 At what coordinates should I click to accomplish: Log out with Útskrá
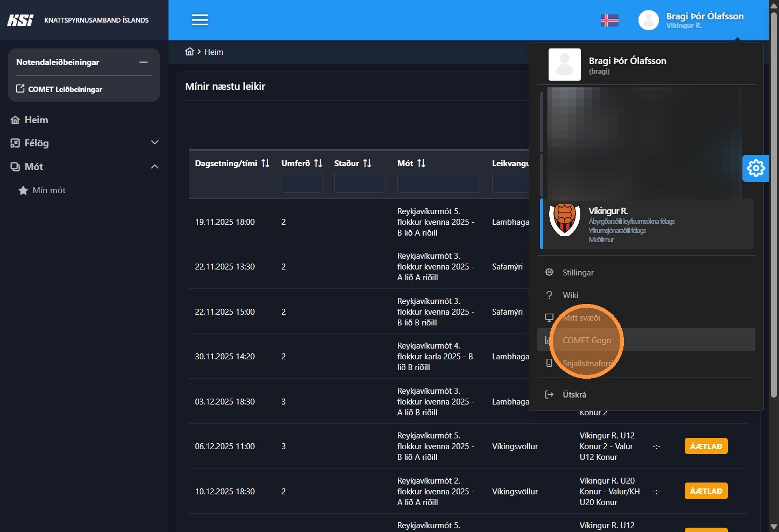click(x=646, y=394)
